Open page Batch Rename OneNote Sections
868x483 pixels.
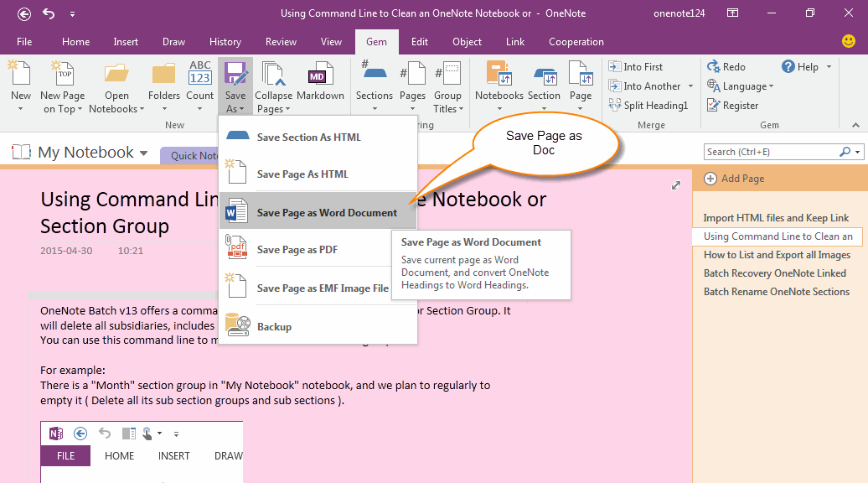[777, 291]
